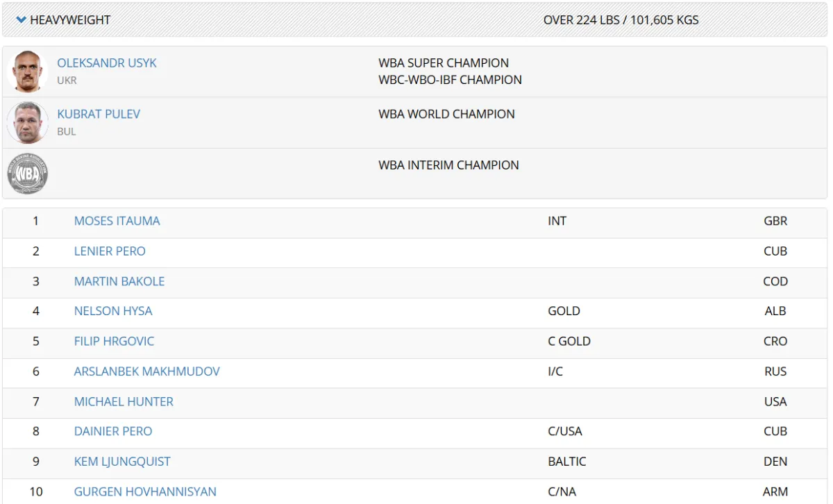Click the WBA Interim Champion row
This screenshot has width=833, height=504.
click(x=448, y=165)
